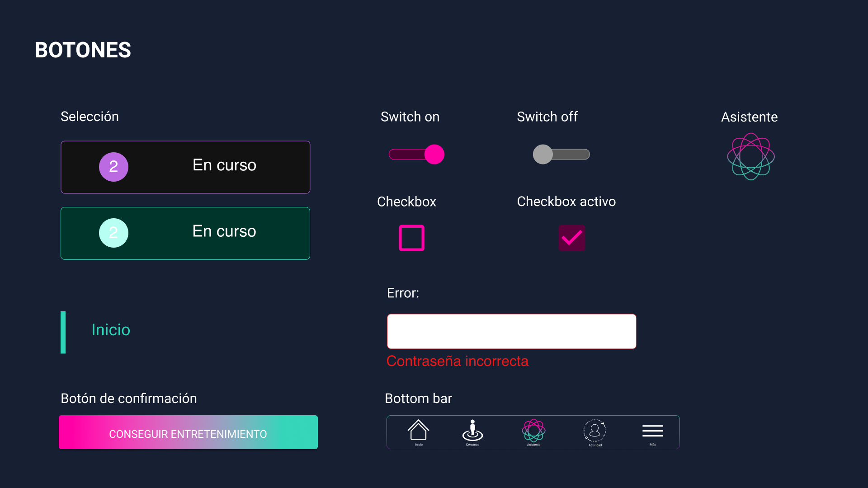The image size is (868, 488).
Task: Open Cercanos location icon in bottom bar
Action: 472,431
